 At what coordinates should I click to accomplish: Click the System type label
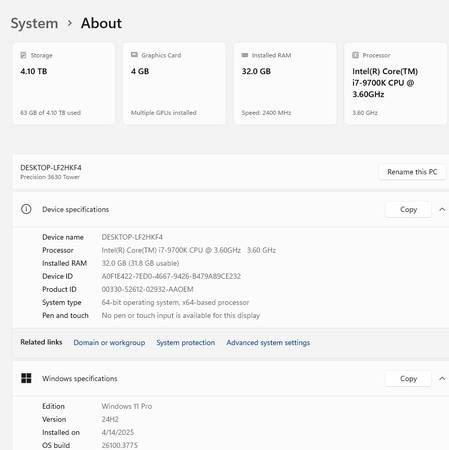pyautogui.click(x=62, y=302)
